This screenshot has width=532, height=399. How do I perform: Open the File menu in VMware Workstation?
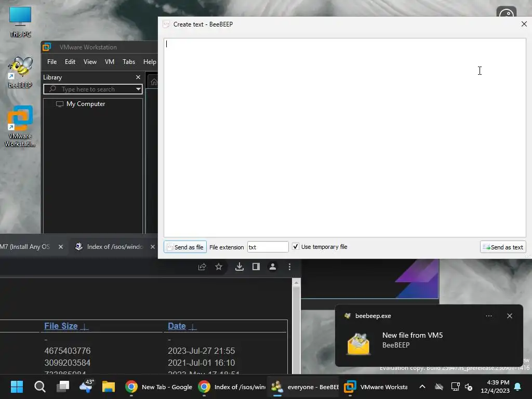[52, 62]
